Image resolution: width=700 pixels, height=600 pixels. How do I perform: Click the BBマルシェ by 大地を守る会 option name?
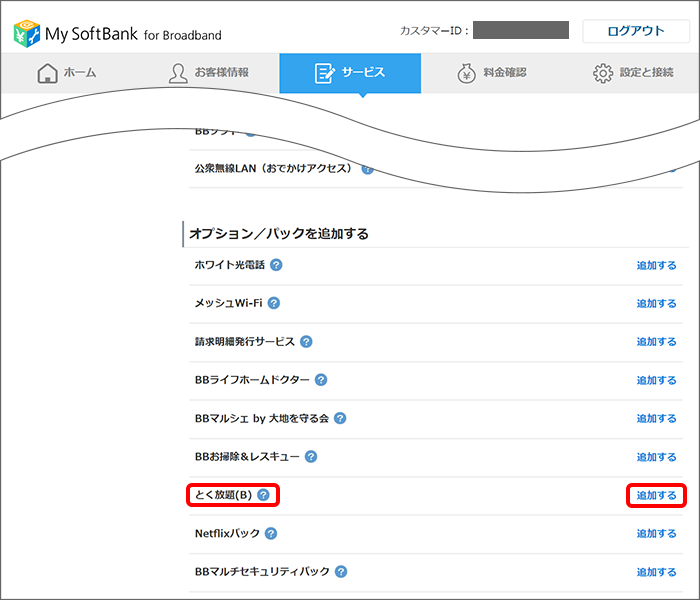[262, 418]
